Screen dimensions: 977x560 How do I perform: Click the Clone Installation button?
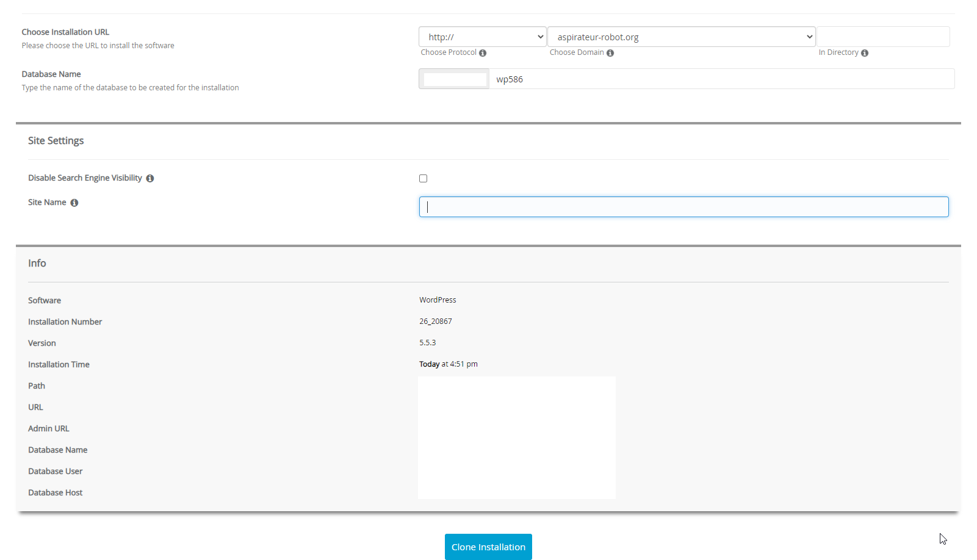[x=488, y=547]
